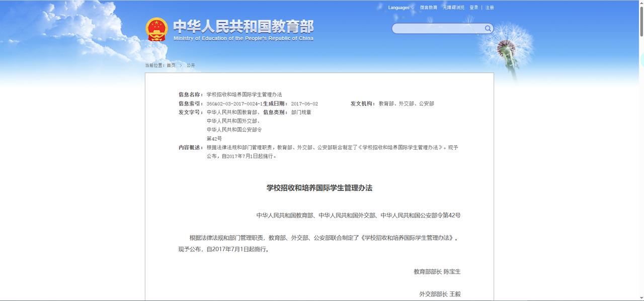Click the signature 外交部部长 王毅
This screenshot has height=301, width=644.
point(440,294)
